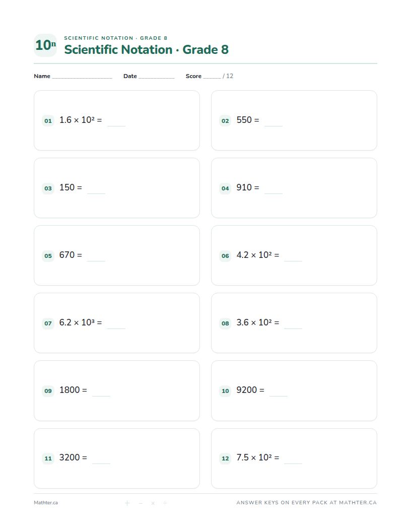Screen dimensions: 411x532
Task: Click the expression '6.2 × 10³ ='
Action: (x=81, y=322)
